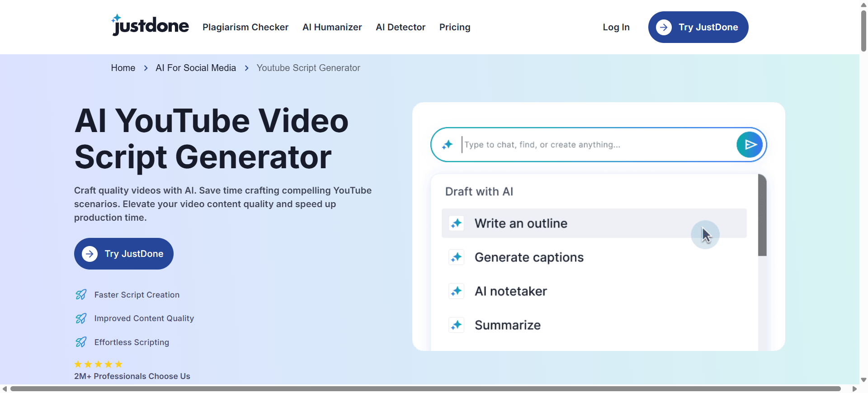Click sparkle icon beside Summarize
Viewport: 868px width, 393px height.
coord(456,325)
